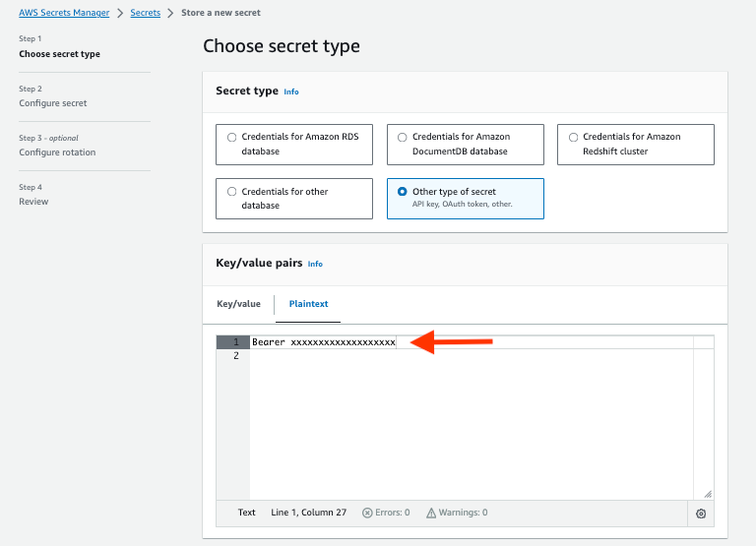Open the Secrets breadcrumb link
The width and height of the screenshot is (756, 546).
(x=145, y=13)
